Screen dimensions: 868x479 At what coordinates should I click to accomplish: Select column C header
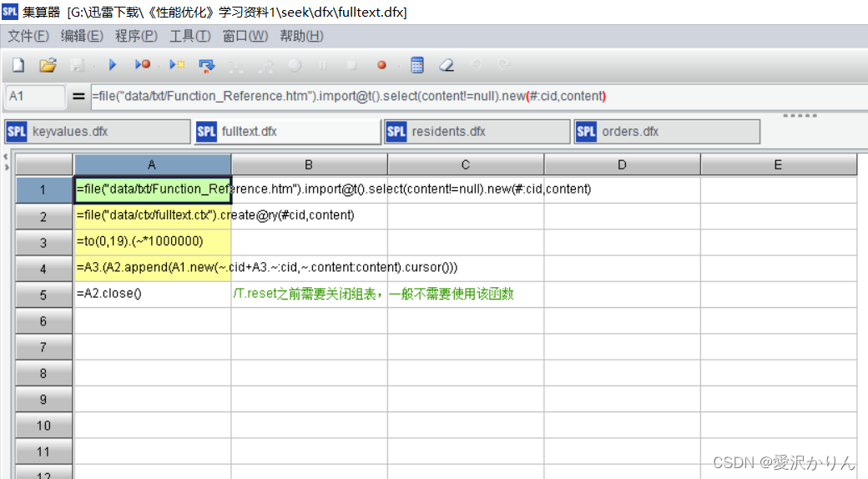click(x=466, y=165)
